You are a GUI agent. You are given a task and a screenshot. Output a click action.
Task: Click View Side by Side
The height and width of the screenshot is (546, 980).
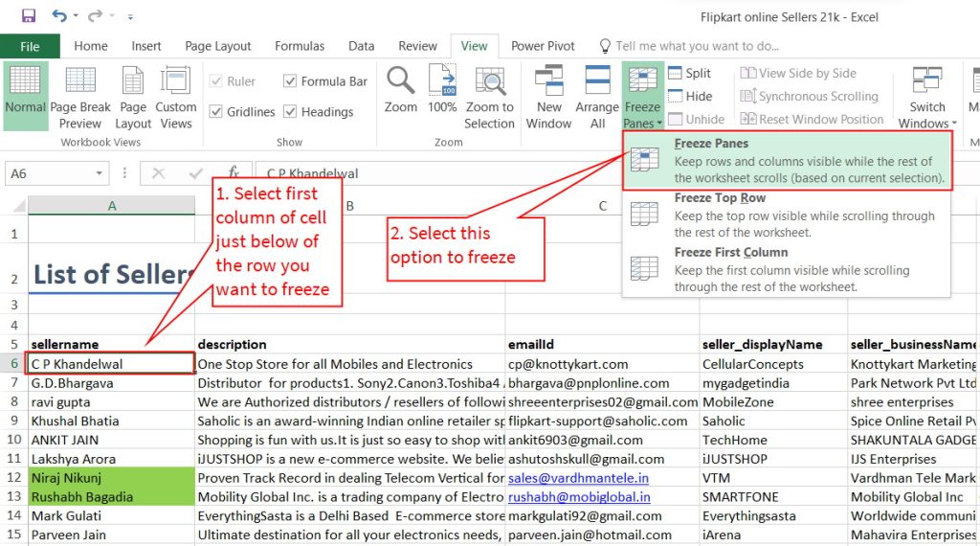[798, 73]
